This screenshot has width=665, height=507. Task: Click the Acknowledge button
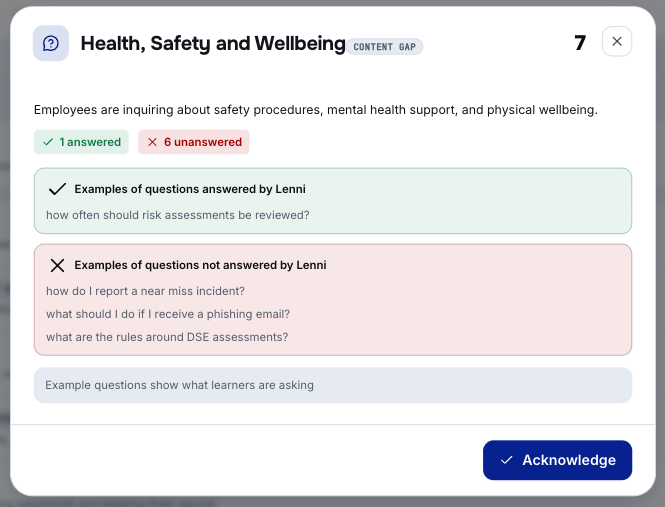point(557,460)
